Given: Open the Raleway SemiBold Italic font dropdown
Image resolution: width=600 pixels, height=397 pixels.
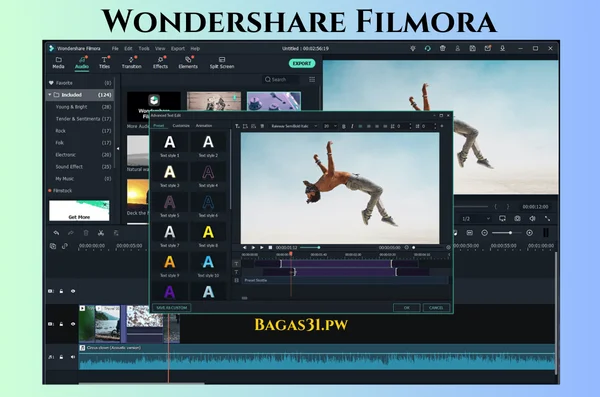Looking at the screenshot, I should click(293, 126).
